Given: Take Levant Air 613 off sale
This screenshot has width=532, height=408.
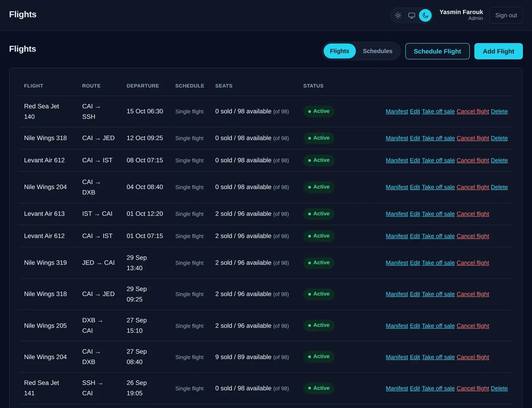Looking at the screenshot, I should pyautogui.click(x=438, y=214).
